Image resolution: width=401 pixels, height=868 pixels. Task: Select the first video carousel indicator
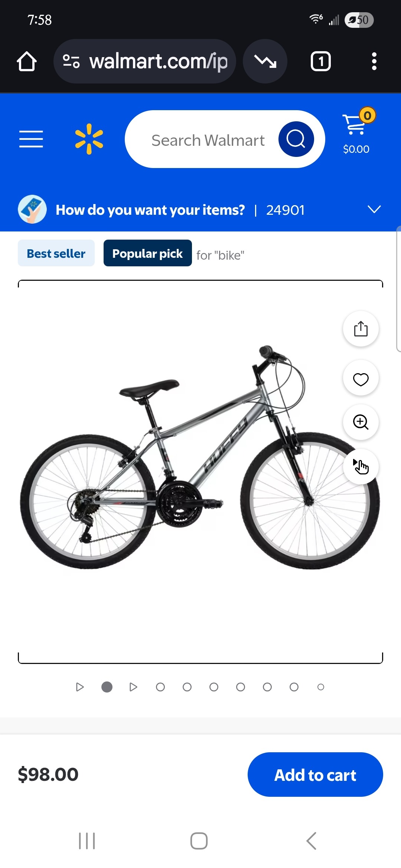pyautogui.click(x=80, y=687)
